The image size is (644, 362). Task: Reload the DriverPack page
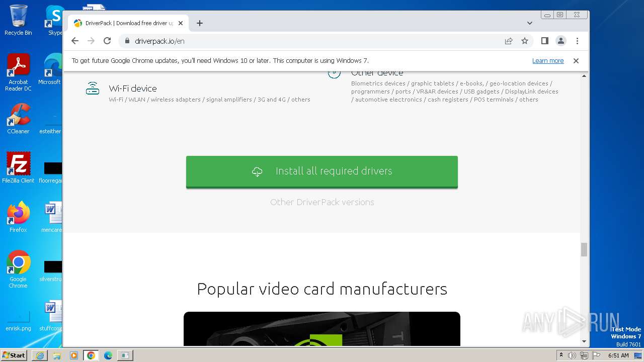[107, 41]
